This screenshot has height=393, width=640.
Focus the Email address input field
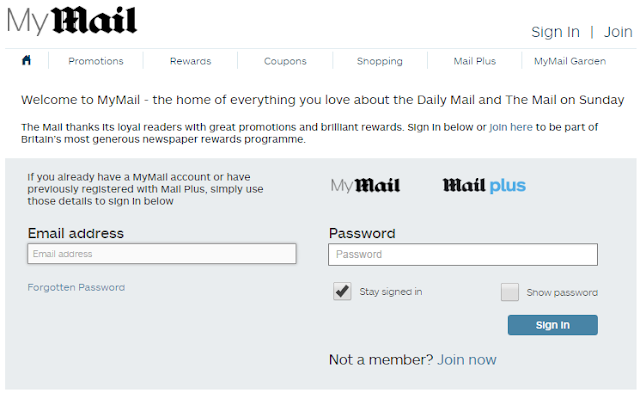point(162,253)
